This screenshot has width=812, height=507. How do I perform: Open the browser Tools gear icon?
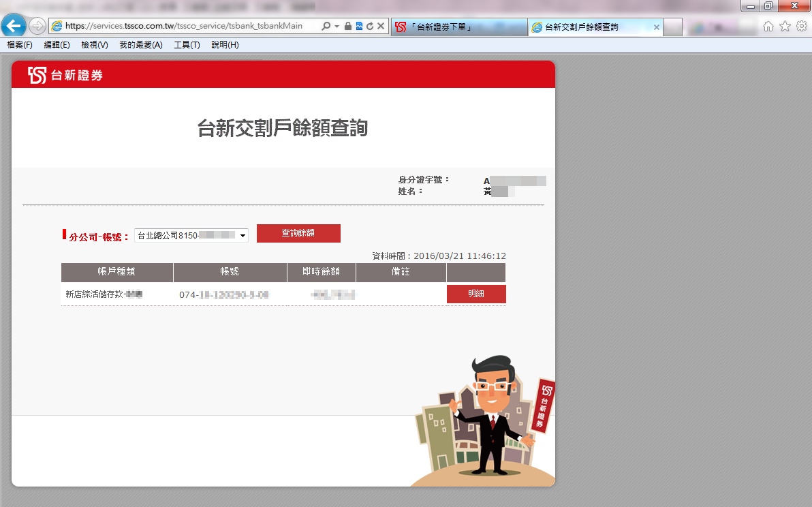[x=802, y=26]
